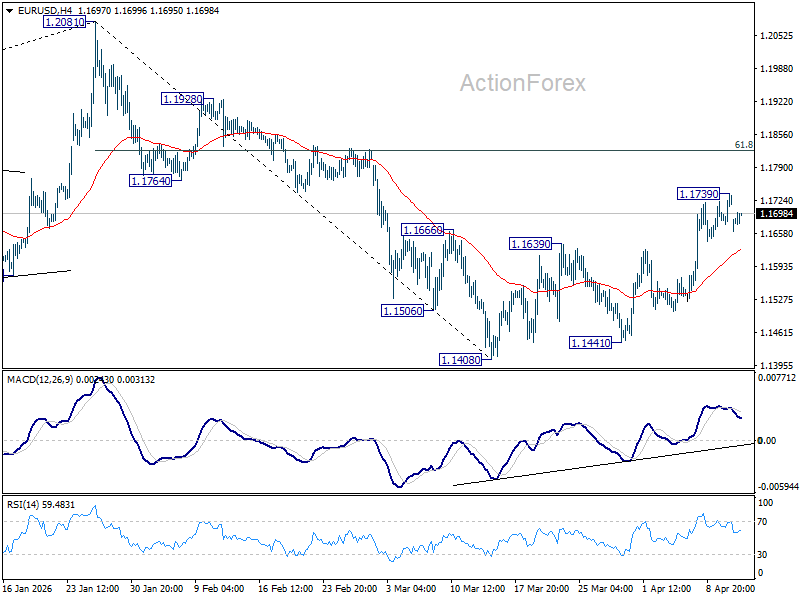Select the 1.14410 price label

(590, 343)
